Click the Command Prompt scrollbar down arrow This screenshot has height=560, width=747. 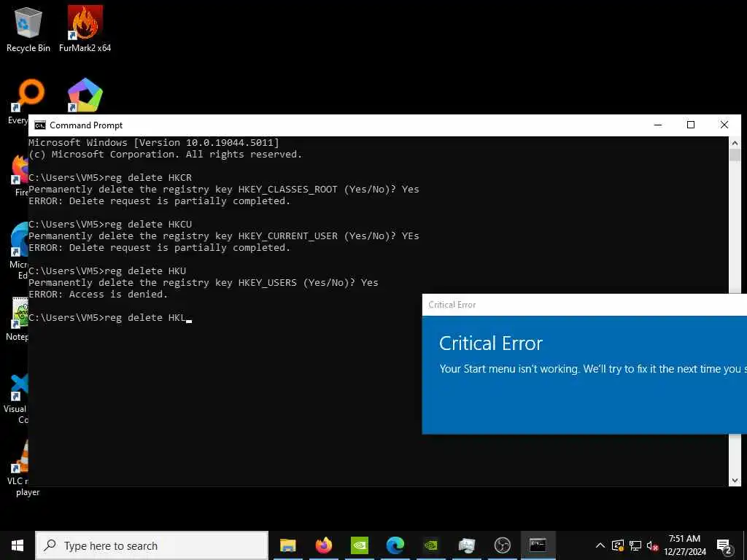(x=735, y=481)
